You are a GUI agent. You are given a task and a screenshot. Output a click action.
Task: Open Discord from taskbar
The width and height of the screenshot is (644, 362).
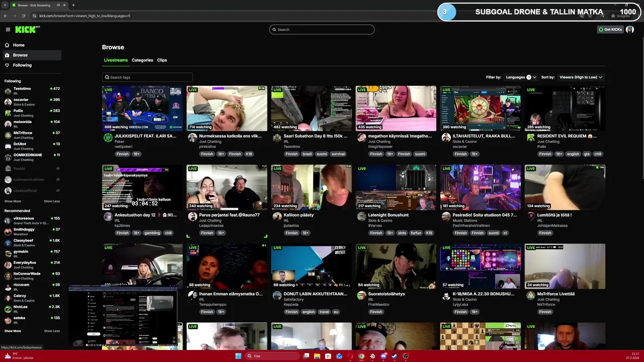coord(383,356)
